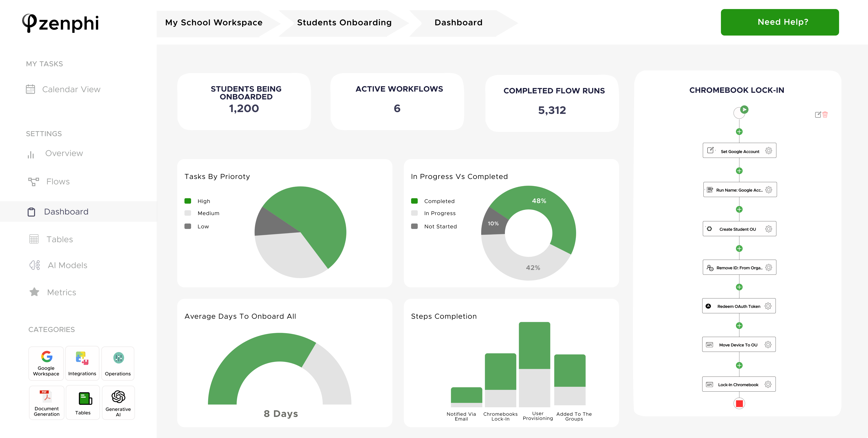Toggle the High priority legend swatch
This screenshot has width=868, height=438.
(x=188, y=201)
